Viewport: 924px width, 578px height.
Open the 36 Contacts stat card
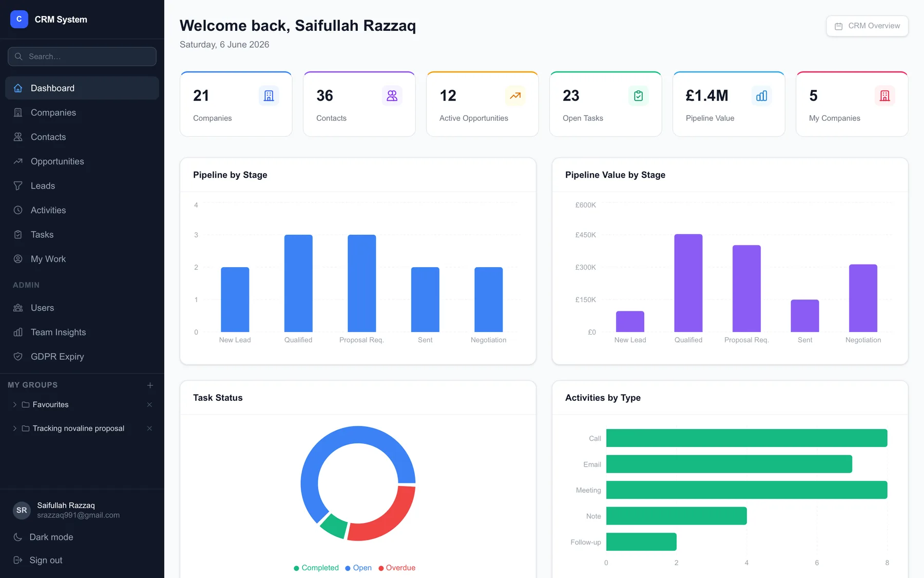[359, 104]
